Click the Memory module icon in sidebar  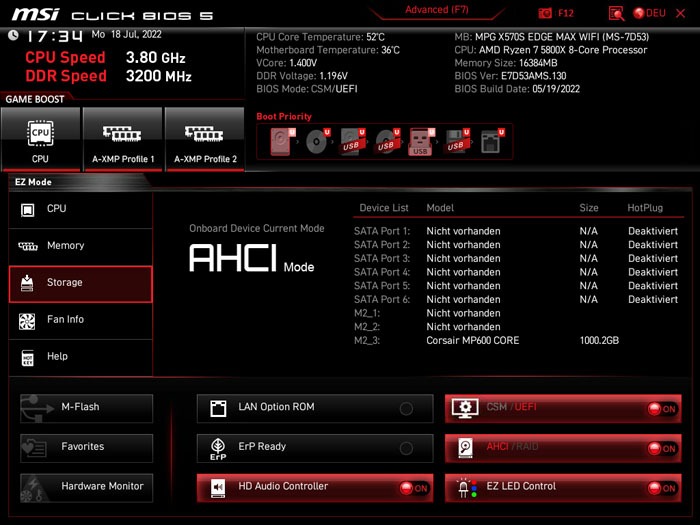click(28, 246)
